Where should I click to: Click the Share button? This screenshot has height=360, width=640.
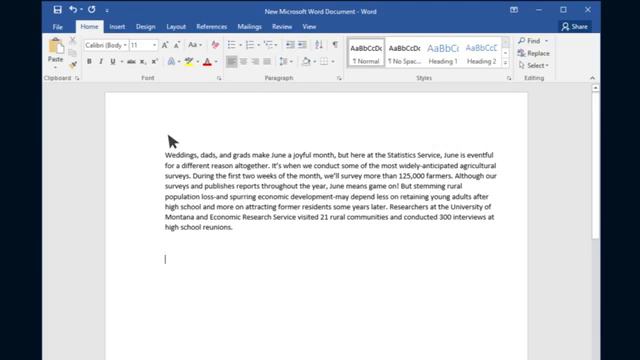click(575, 27)
